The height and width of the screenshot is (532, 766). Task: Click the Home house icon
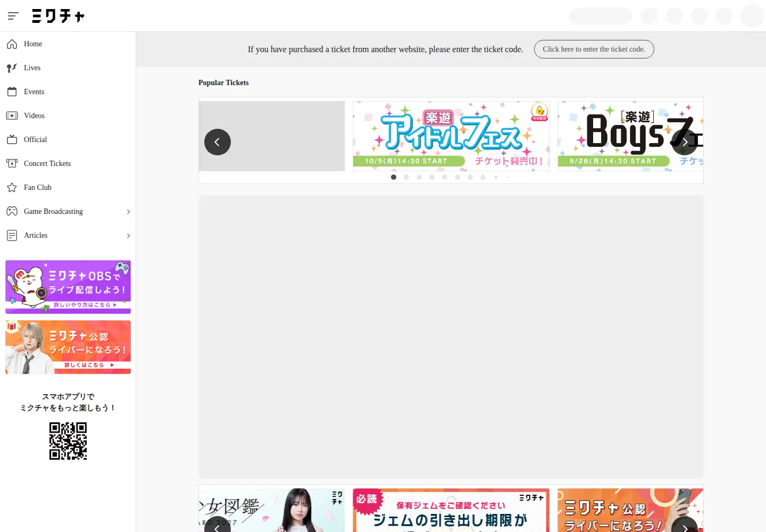(x=12, y=44)
